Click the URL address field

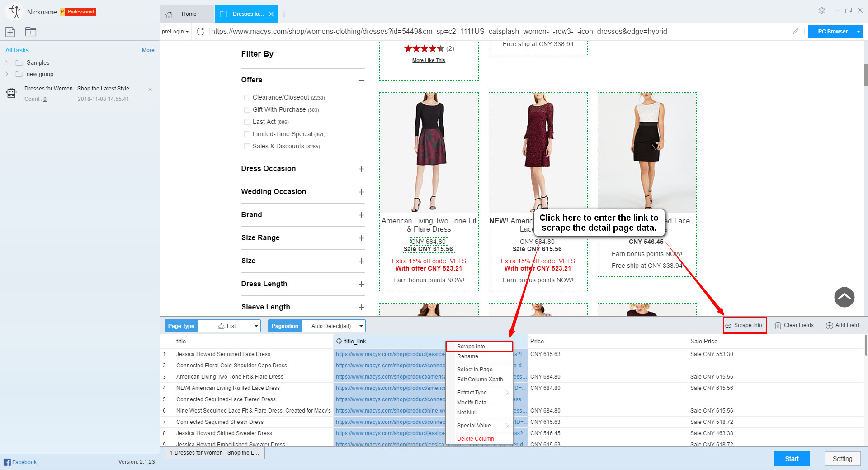[x=497, y=32]
